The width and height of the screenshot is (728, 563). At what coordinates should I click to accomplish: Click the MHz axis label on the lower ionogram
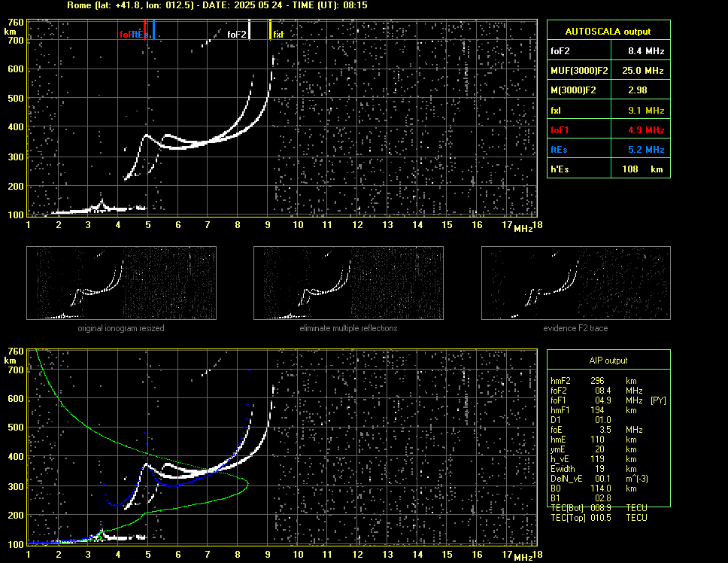coord(523,557)
